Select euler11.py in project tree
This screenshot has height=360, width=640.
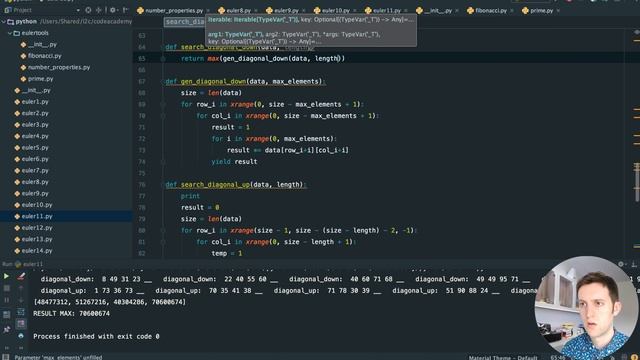click(37, 216)
